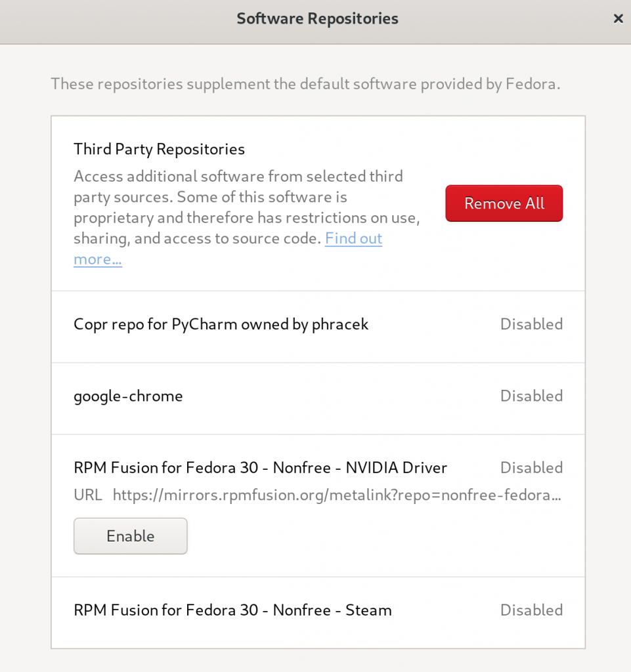Open the Find out more link
The image size is (631, 672).
point(353,238)
